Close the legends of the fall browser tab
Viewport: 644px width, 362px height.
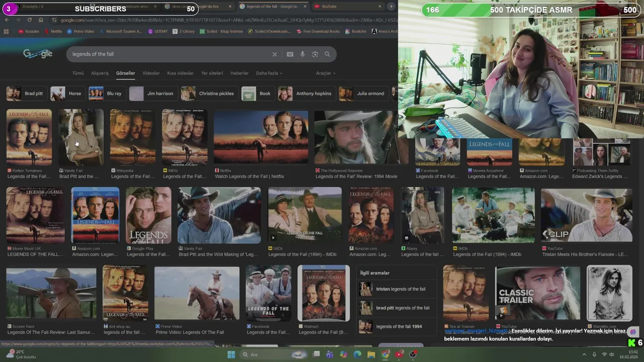(305, 7)
